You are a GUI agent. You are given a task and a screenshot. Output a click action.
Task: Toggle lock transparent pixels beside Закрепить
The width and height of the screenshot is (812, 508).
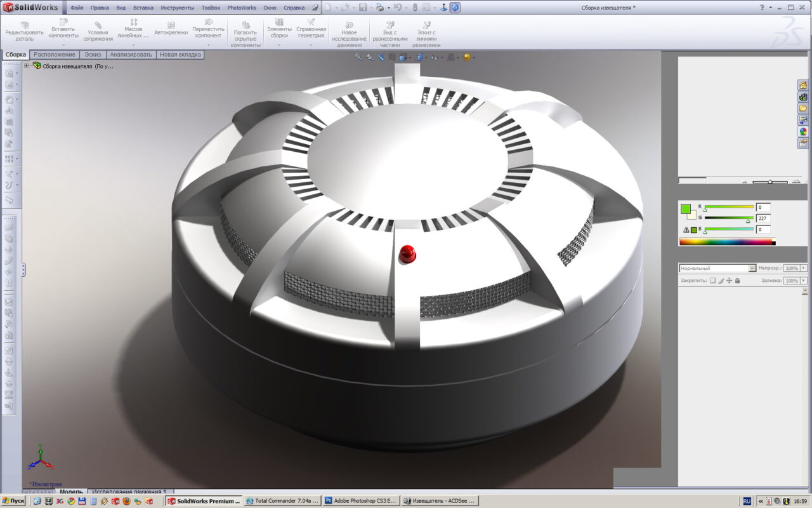[712, 280]
